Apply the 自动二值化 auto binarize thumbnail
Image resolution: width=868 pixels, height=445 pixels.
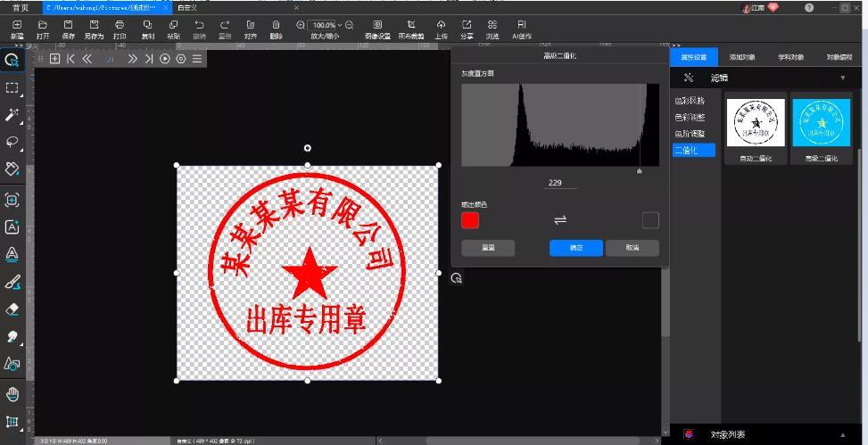(x=756, y=122)
